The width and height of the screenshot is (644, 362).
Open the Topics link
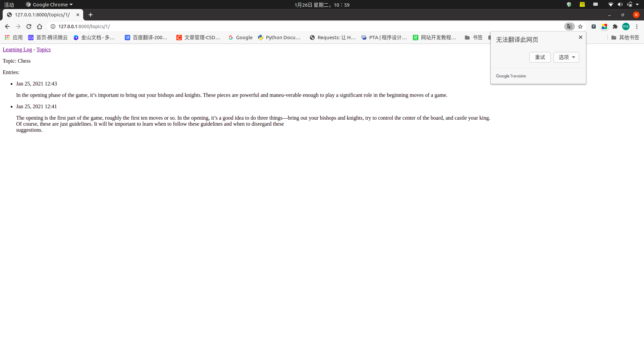[x=43, y=49]
